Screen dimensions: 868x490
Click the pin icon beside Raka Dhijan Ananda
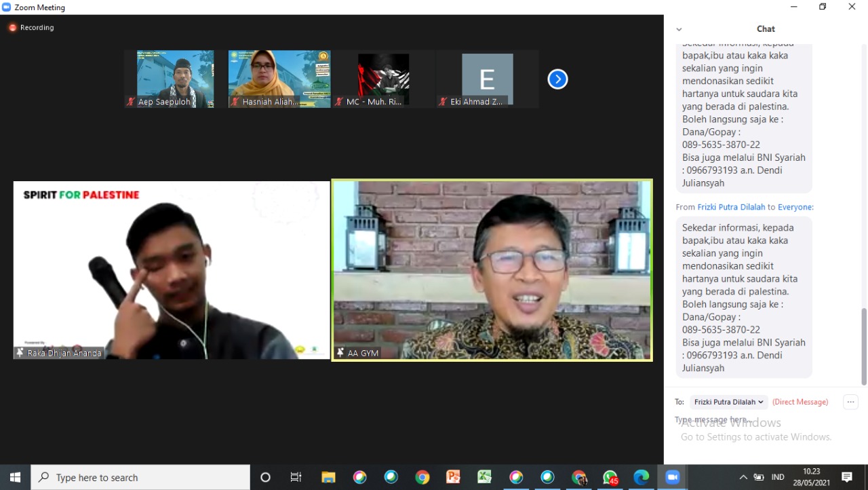[x=20, y=353]
